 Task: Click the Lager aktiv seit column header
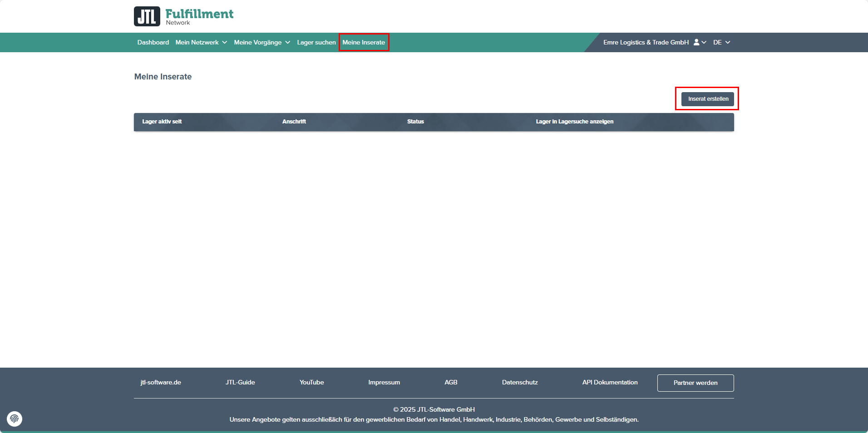(x=162, y=122)
